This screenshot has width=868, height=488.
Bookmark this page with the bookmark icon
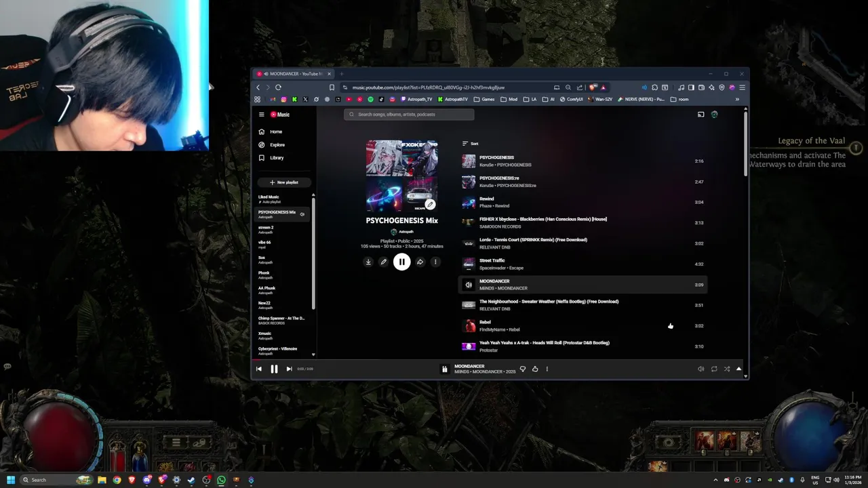[332, 87]
